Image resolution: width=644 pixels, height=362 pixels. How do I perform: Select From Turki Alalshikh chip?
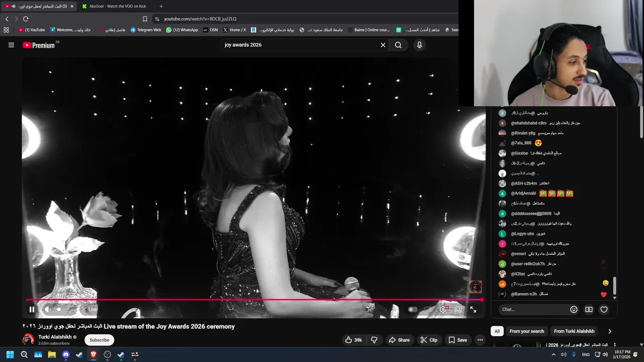[x=574, y=331]
